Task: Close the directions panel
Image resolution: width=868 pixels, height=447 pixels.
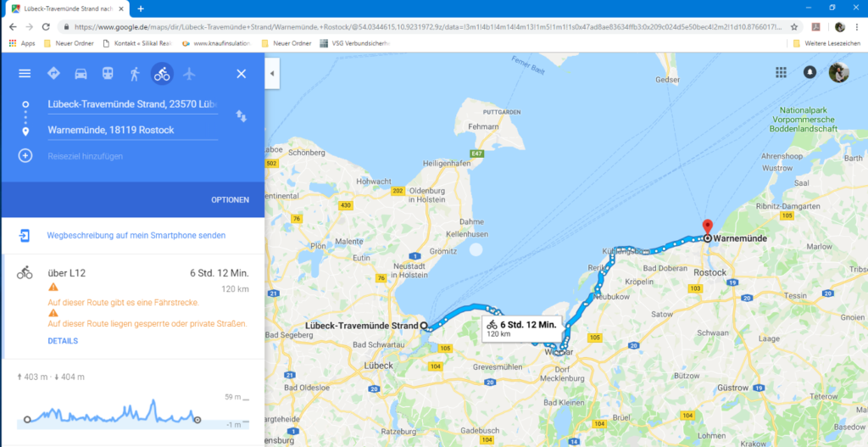Action: click(x=242, y=74)
